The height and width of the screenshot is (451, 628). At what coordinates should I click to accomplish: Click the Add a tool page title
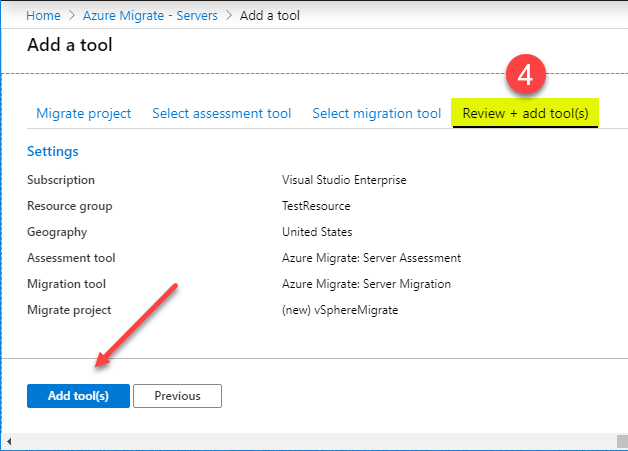(70, 44)
